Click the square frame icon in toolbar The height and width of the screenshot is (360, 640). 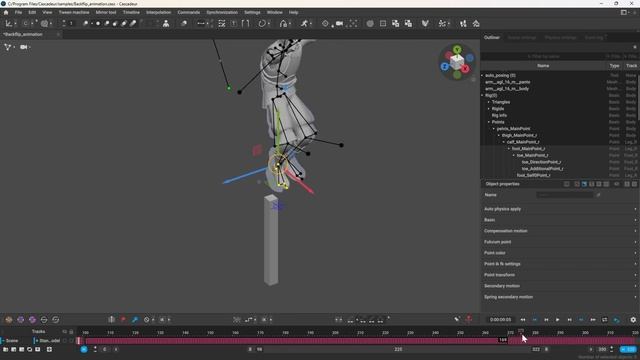pos(383,24)
